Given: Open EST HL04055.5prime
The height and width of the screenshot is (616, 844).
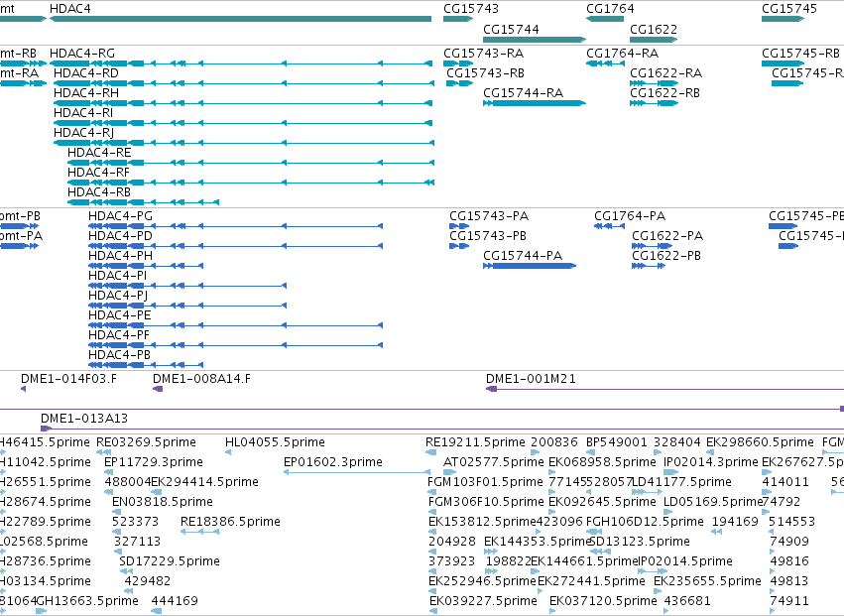Looking at the screenshot, I should (x=228, y=452).
